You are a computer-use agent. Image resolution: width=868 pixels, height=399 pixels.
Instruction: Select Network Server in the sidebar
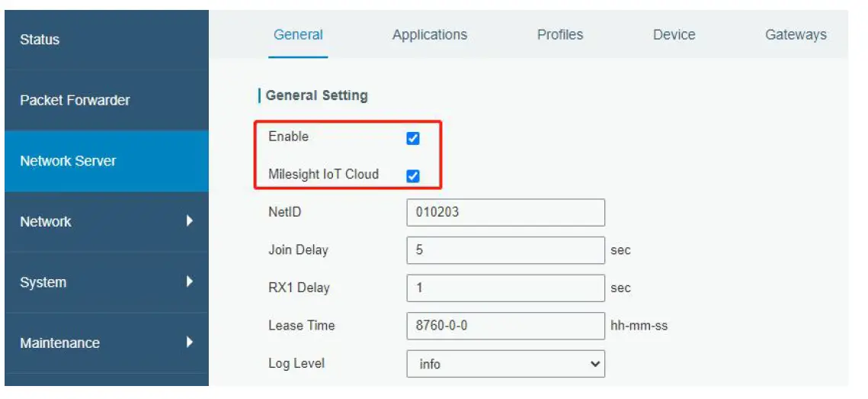tap(68, 161)
